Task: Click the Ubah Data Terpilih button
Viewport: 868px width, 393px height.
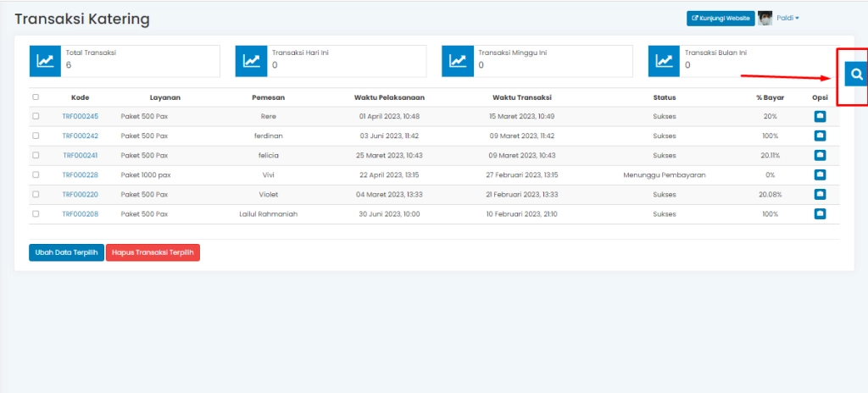Action: 66,252
